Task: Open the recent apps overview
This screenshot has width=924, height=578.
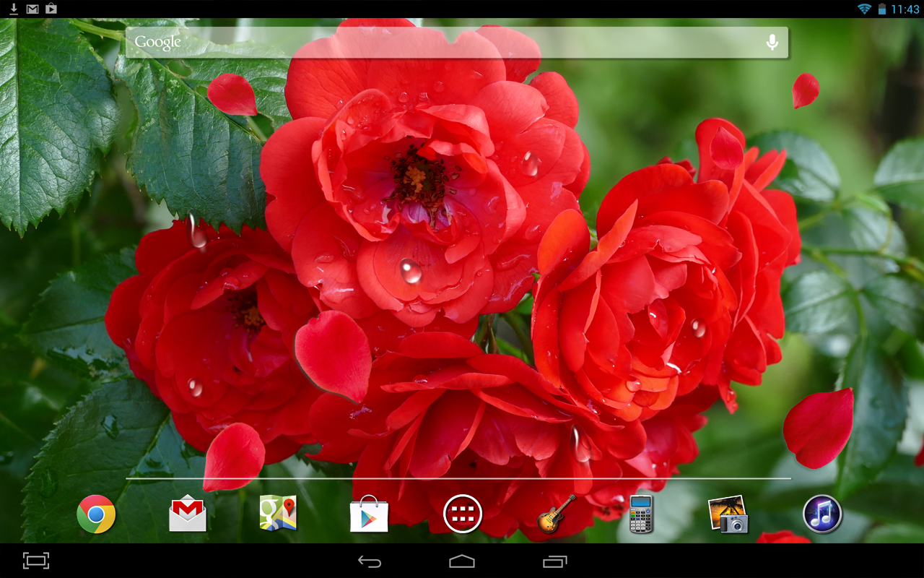Action: tap(554, 561)
